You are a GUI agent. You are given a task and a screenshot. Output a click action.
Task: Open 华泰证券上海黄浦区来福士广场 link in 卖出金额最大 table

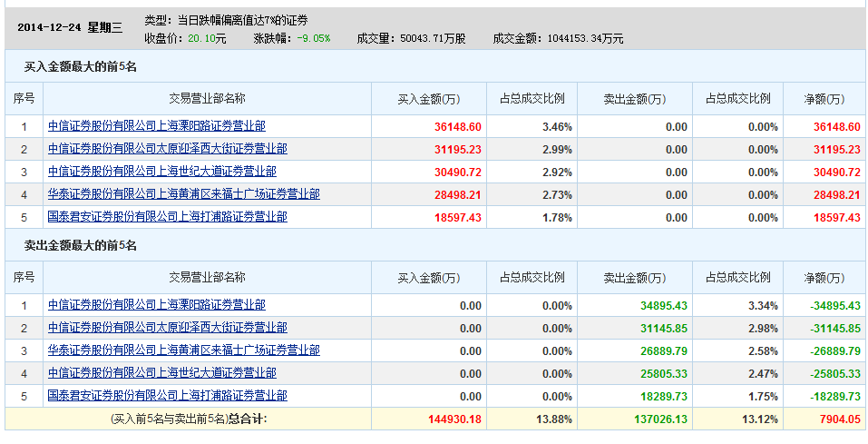[184, 350]
